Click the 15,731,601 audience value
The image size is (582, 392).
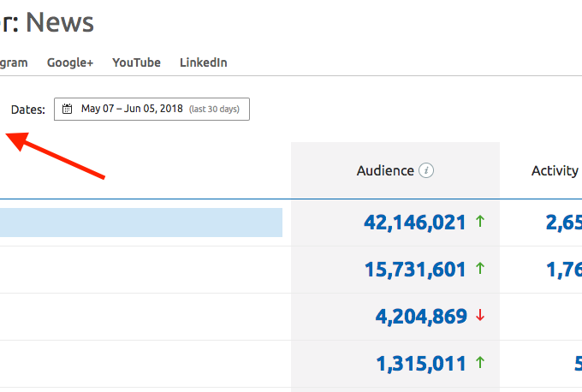[x=414, y=270]
